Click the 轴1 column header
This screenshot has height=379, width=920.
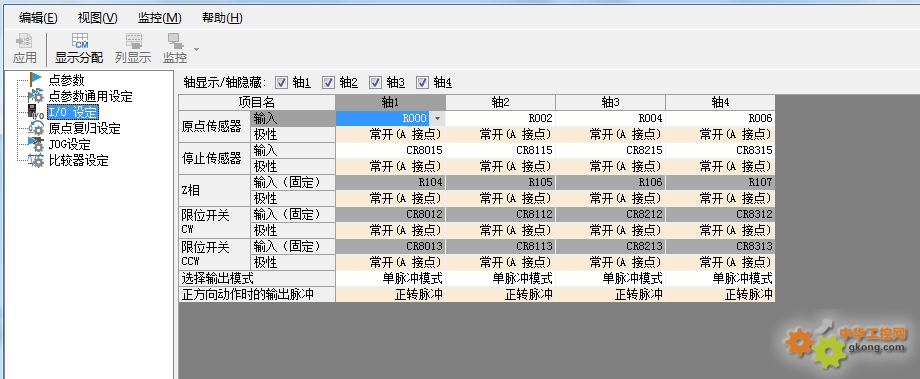click(x=390, y=103)
